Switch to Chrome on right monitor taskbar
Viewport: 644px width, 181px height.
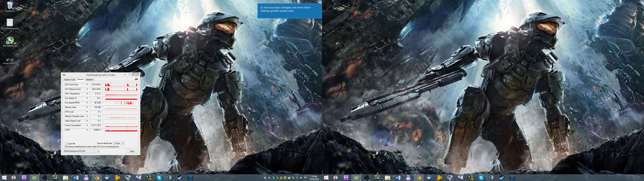click(419, 178)
